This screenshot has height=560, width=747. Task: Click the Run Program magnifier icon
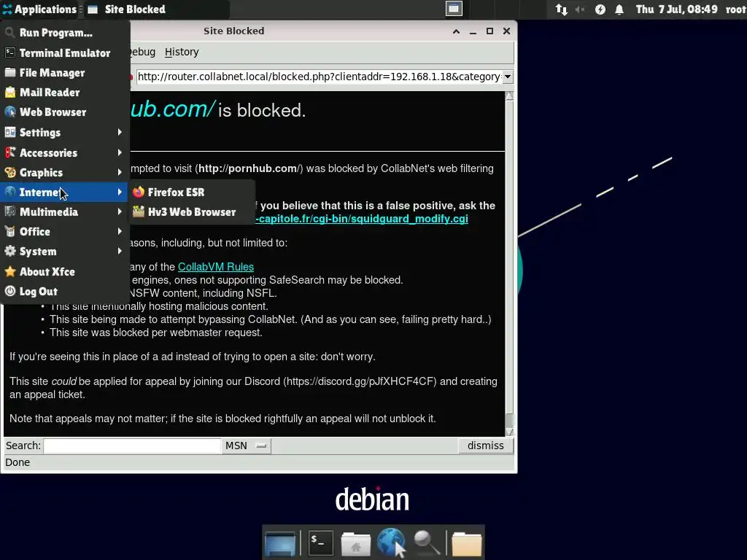pos(10,33)
